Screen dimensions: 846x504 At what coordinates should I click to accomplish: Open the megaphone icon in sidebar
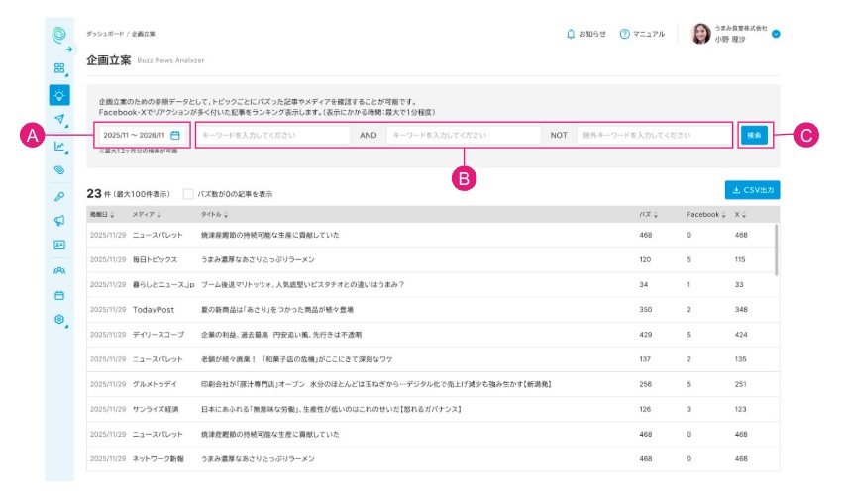pyautogui.click(x=59, y=220)
